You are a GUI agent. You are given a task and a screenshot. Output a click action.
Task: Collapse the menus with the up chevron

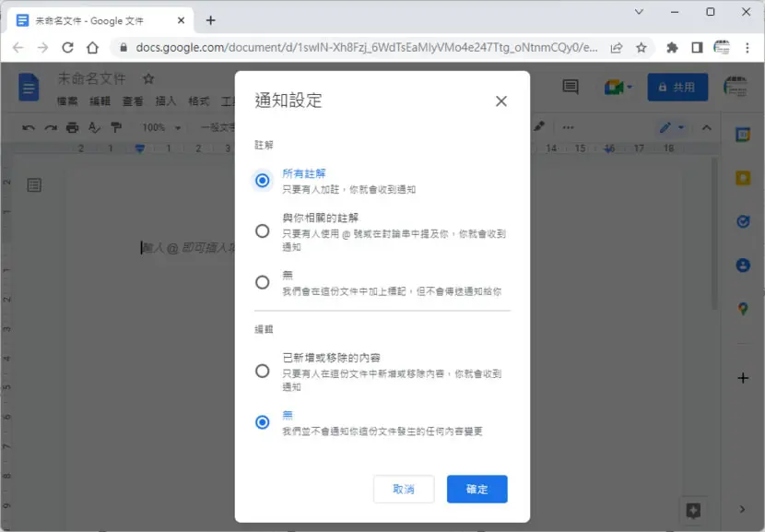(x=706, y=128)
